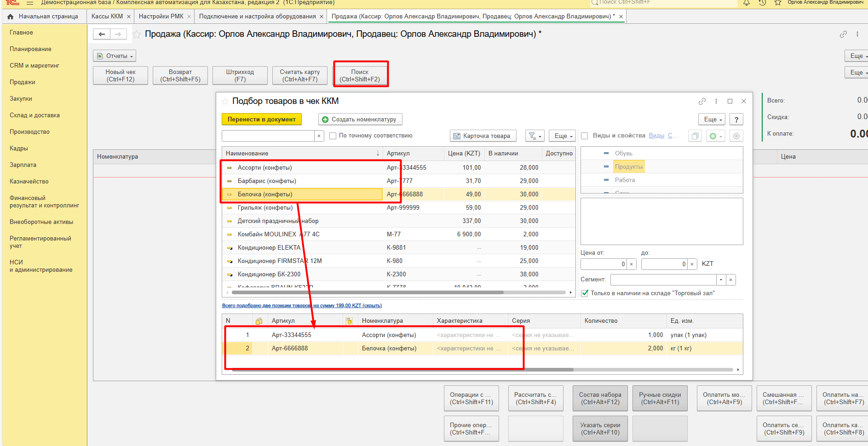Viewport: 868px width, 446px height.
Task: Click the back arrow navigation button
Action: click(102, 34)
